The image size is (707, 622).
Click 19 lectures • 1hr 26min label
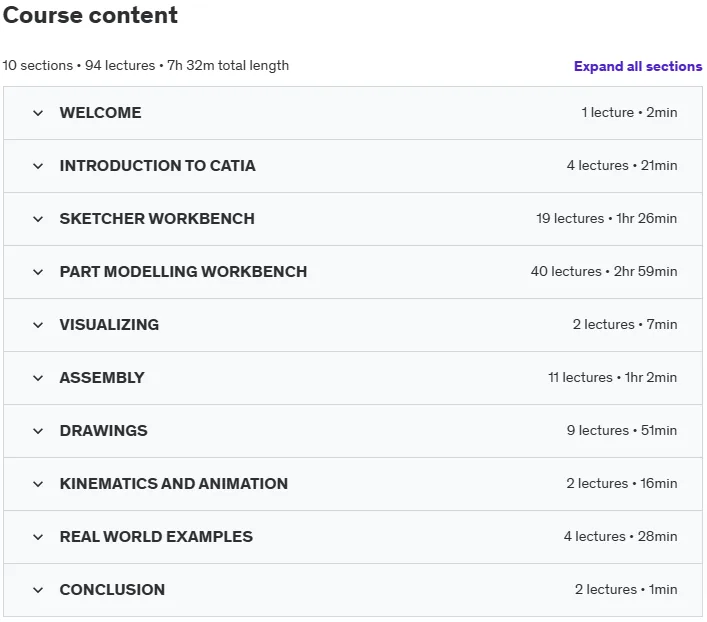(606, 218)
